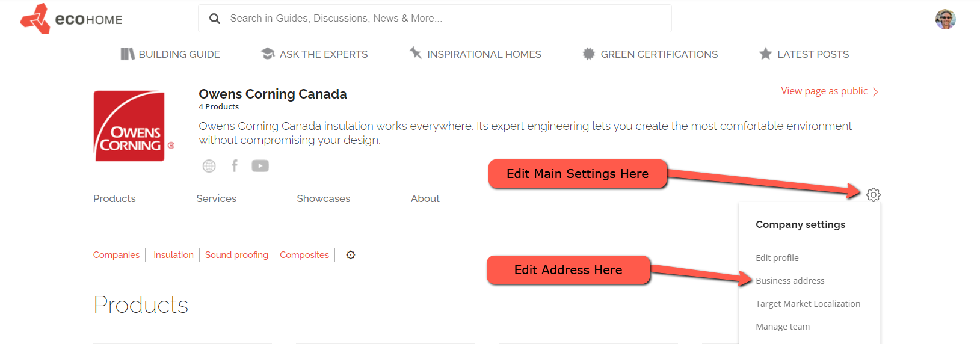Open the company website globe icon

click(209, 166)
